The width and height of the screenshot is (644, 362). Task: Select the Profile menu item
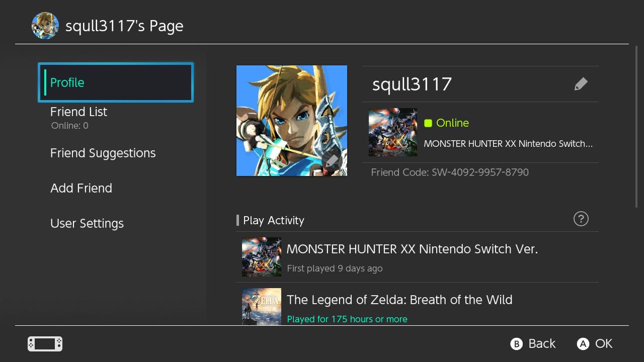(116, 82)
